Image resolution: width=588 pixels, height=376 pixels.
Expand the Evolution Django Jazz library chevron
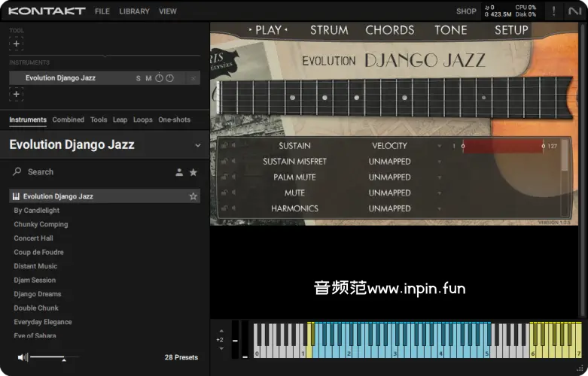tap(198, 145)
